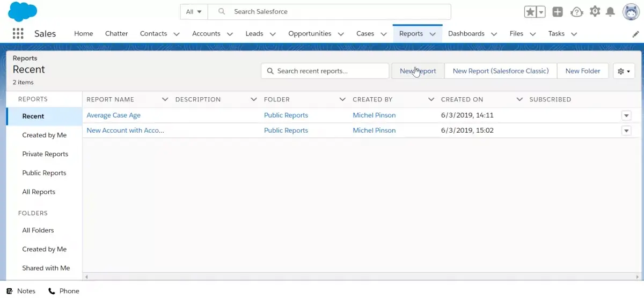Open the All search scope dropdown
Viewport: 644px width, 298px height.
click(194, 12)
